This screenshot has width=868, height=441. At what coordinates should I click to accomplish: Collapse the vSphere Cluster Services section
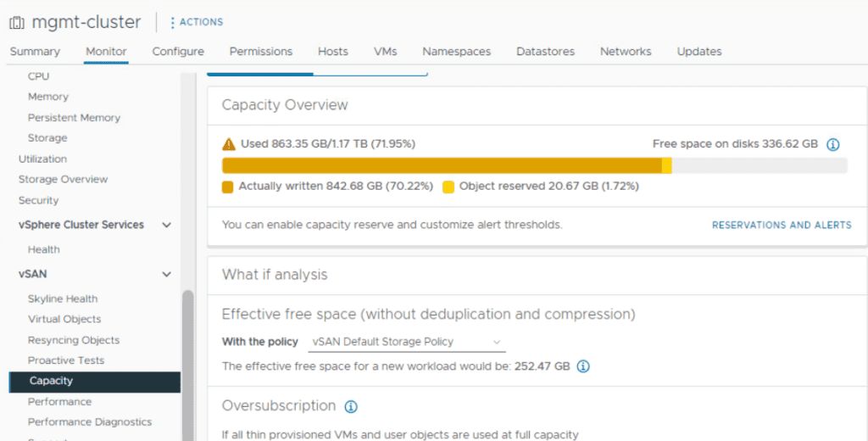point(167,225)
